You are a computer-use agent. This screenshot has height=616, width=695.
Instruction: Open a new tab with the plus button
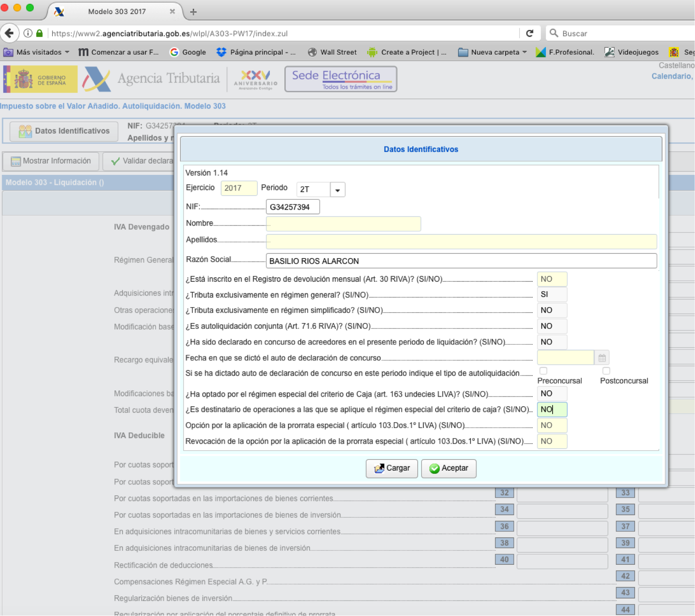193,12
